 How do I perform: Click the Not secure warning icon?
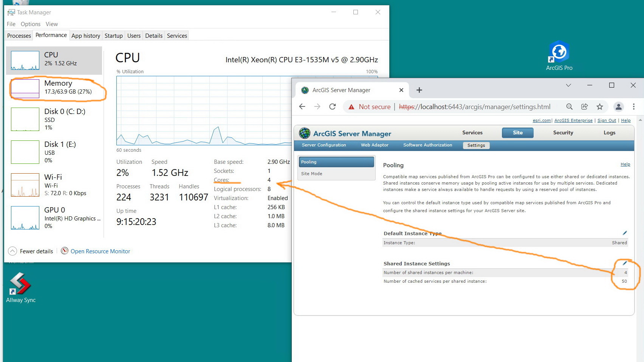pos(351,107)
